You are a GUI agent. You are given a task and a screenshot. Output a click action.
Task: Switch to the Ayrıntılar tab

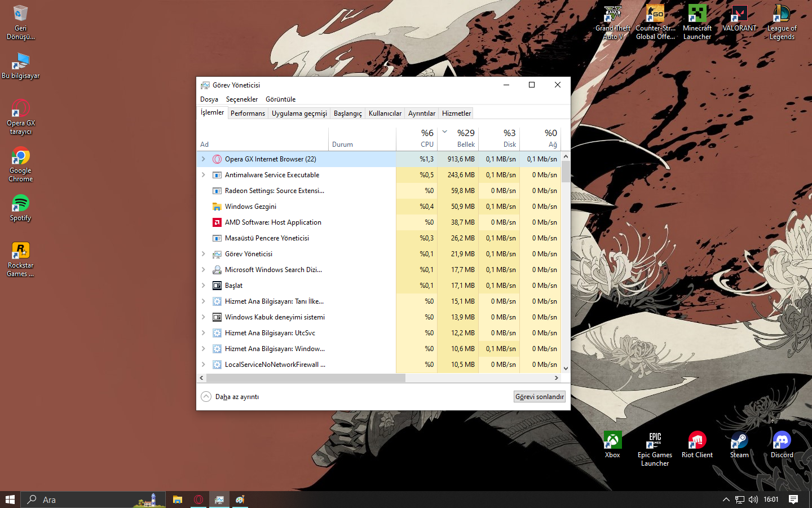422,113
